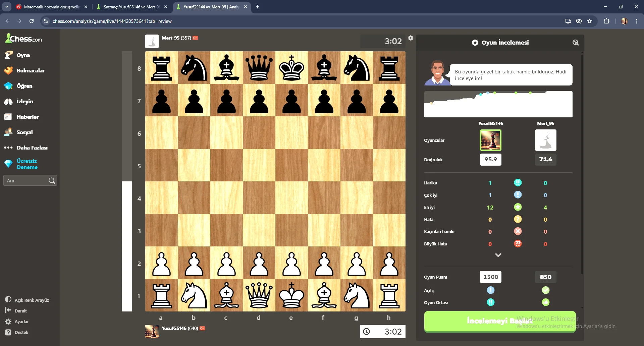Click the site info icon before URL
The height and width of the screenshot is (346, 644).
46,21
